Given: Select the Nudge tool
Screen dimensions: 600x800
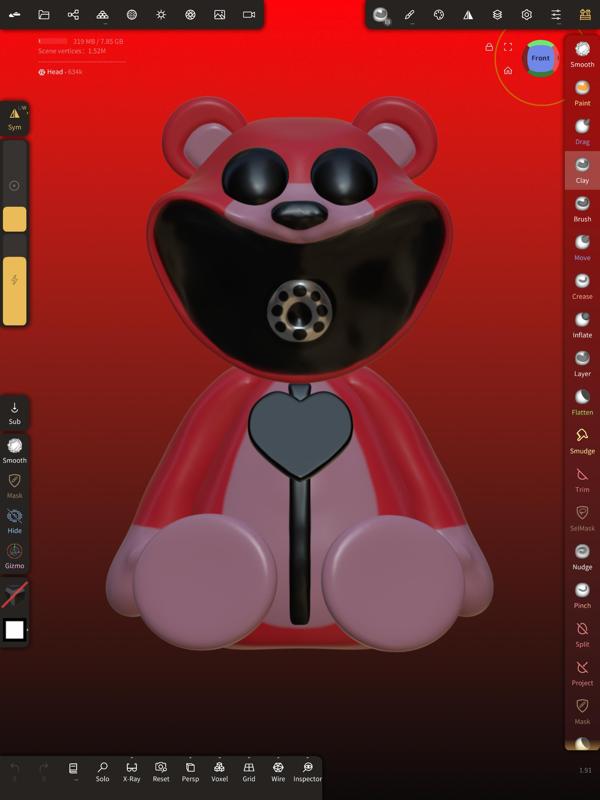Looking at the screenshot, I should tap(582, 557).
